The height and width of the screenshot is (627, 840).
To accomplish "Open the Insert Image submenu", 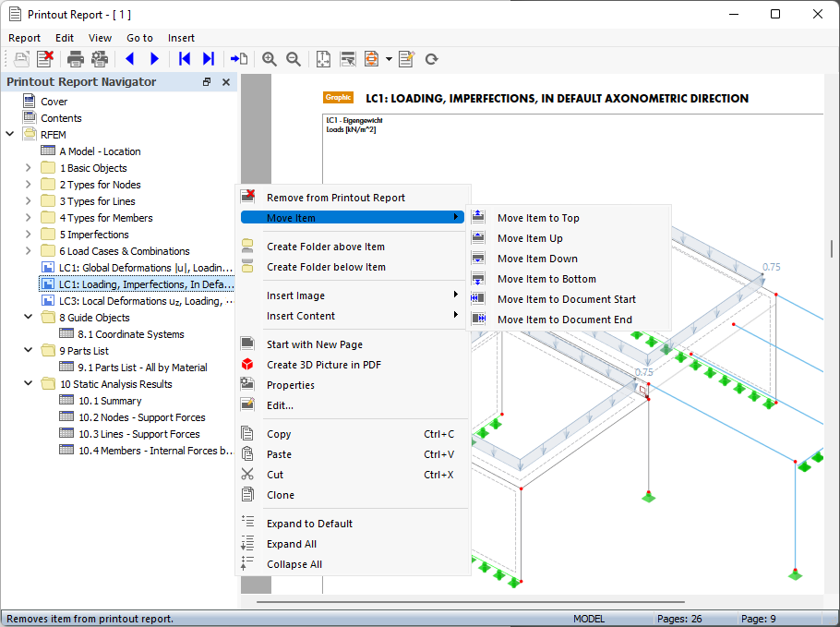I will [x=352, y=295].
